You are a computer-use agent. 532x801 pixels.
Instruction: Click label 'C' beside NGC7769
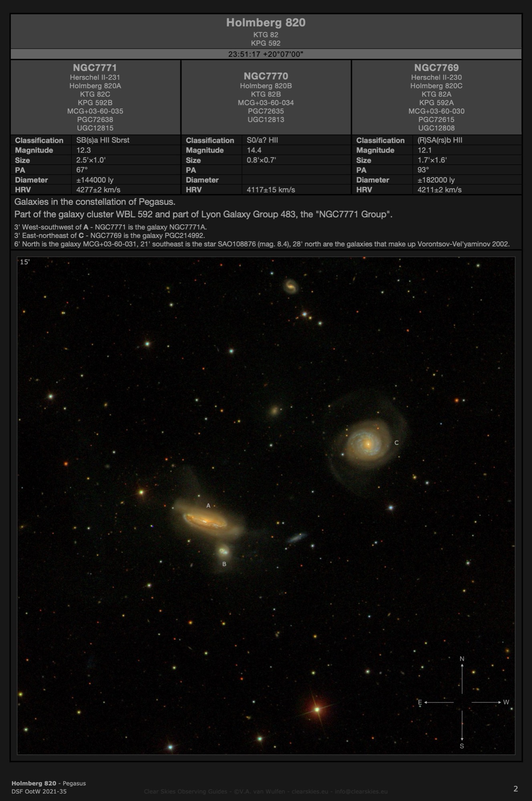click(397, 443)
